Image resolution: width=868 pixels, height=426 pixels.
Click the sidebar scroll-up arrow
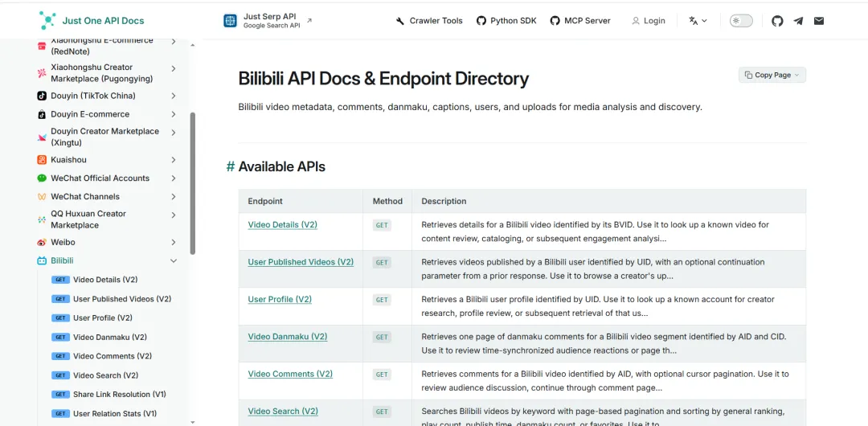point(193,45)
